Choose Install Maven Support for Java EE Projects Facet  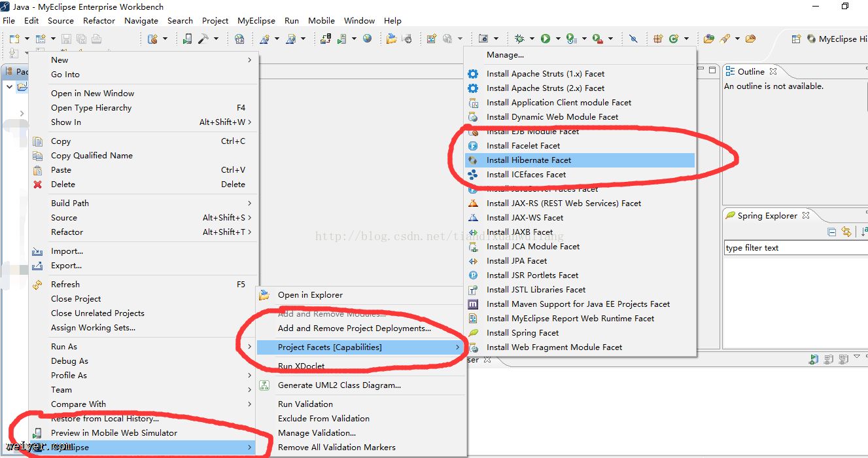580,304
